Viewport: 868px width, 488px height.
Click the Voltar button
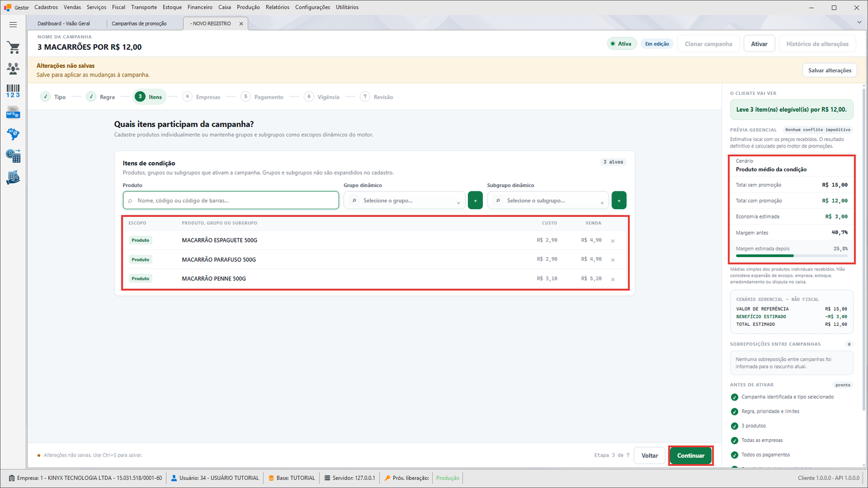point(649,455)
